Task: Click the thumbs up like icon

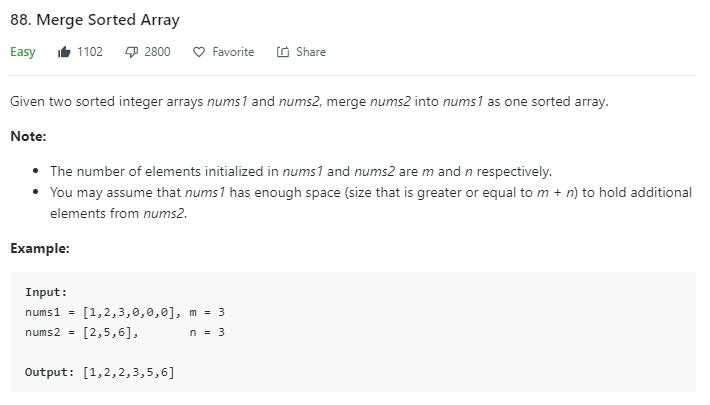Action: pos(65,52)
